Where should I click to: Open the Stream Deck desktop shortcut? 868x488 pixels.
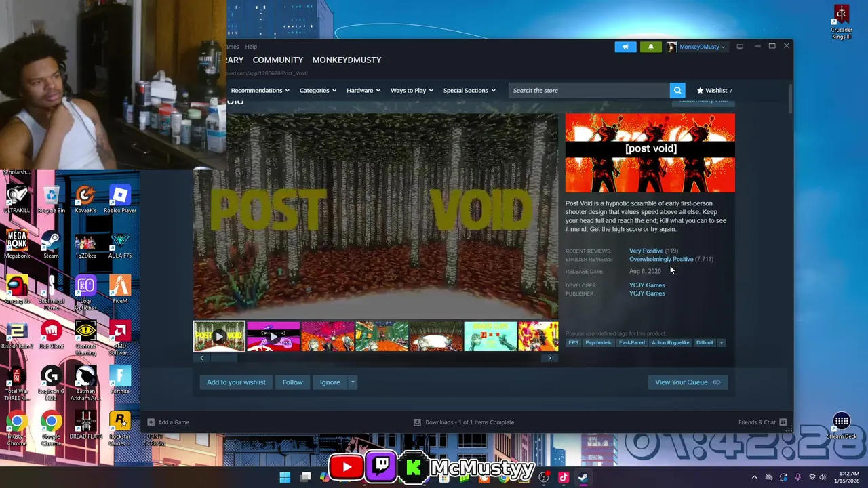pyautogui.click(x=842, y=426)
